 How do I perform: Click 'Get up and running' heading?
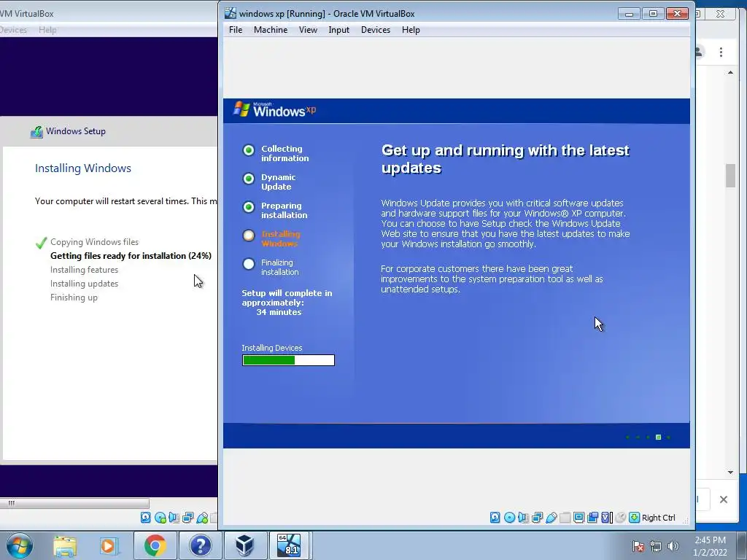tap(505, 159)
